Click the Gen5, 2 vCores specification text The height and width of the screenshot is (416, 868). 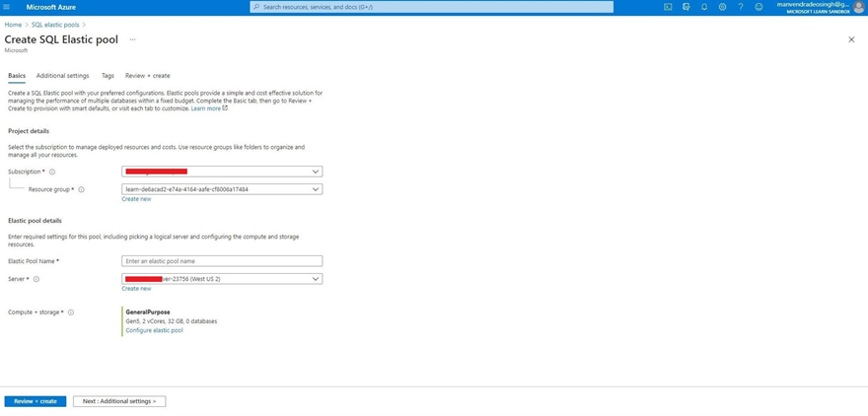coord(172,321)
